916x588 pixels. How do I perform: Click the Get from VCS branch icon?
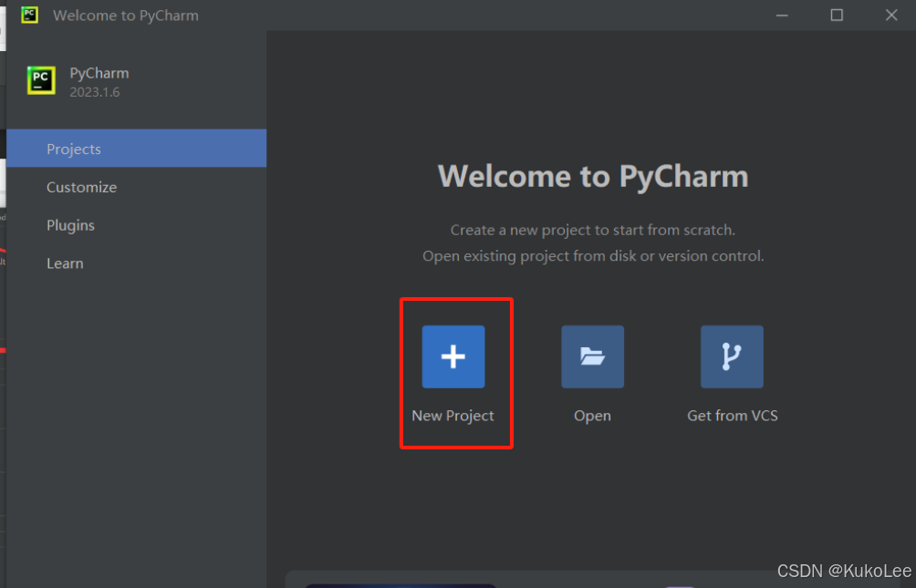pos(732,356)
